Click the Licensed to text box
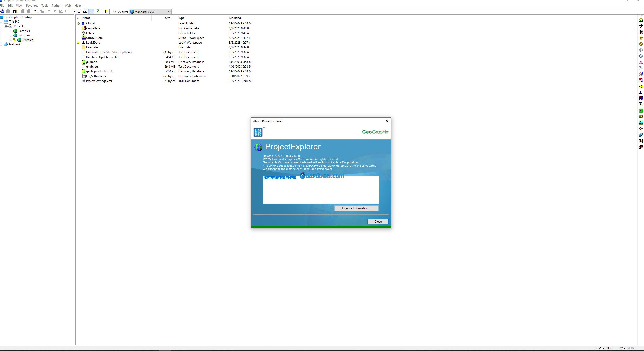 [321, 190]
